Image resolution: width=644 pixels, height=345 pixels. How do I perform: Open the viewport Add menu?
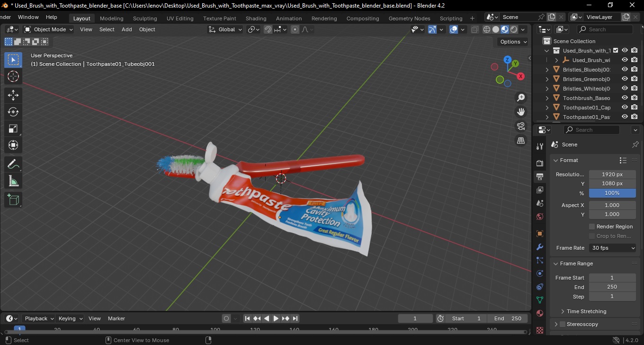point(126,29)
